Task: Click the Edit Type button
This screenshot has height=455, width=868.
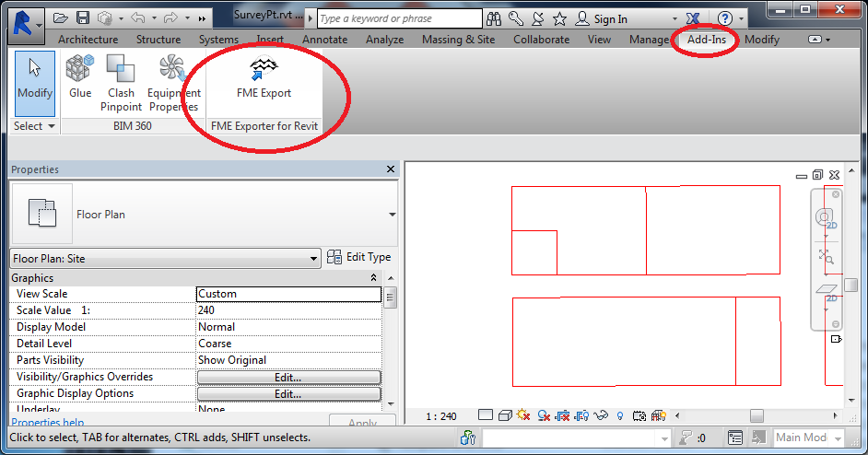Action: (x=358, y=257)
